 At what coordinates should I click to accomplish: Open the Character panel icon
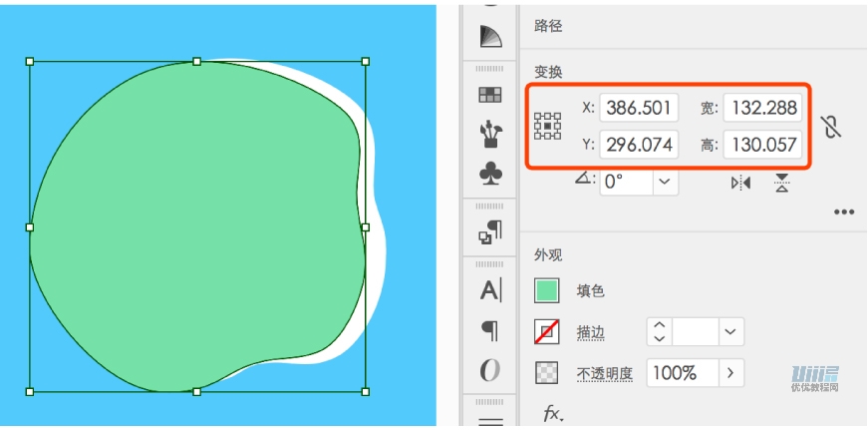click(490, 290)
